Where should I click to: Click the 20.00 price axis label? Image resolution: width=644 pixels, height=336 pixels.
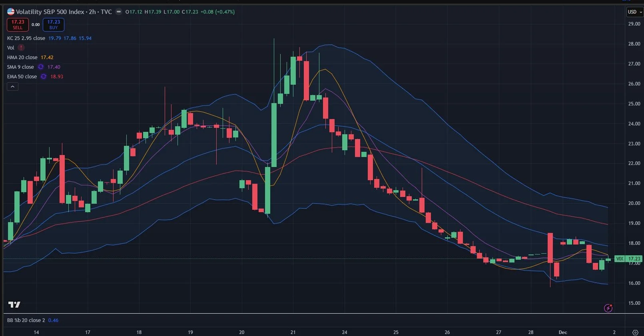pyautogui.click(x=634, y=203)
